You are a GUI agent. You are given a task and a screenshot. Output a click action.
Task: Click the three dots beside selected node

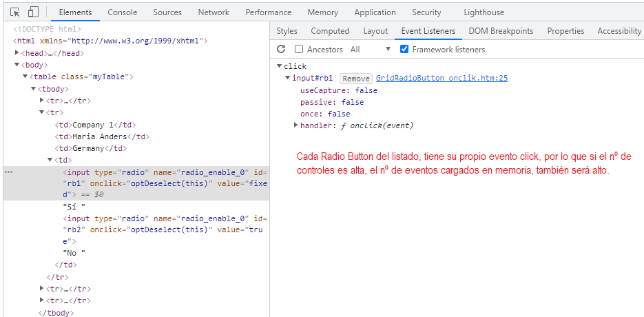tap(8, 172)
